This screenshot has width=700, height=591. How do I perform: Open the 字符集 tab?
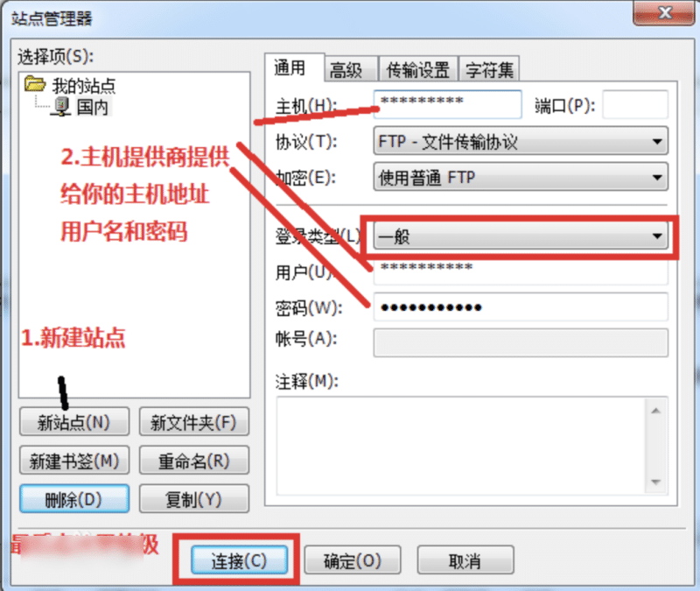pos(489,69)
